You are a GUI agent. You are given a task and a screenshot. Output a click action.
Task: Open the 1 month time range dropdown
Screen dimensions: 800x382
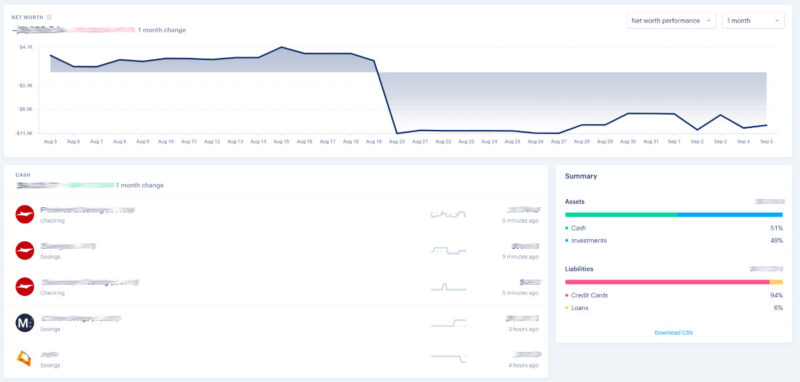(753, 21)
